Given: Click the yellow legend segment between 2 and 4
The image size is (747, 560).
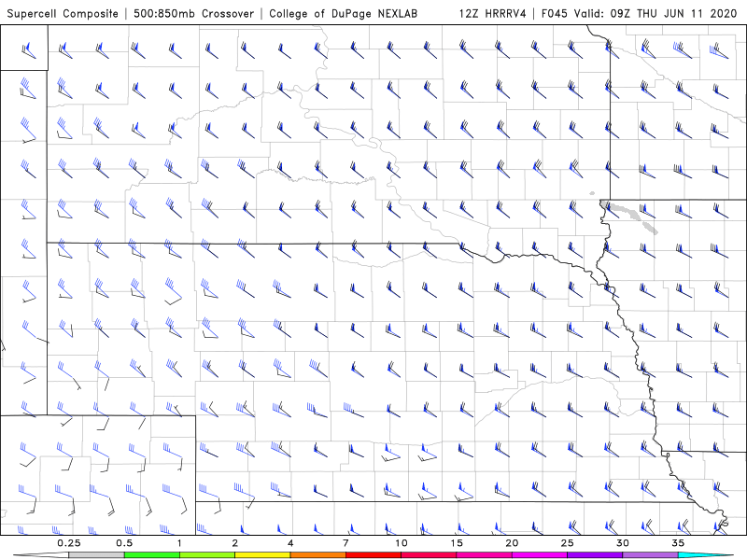Looking at the screenshot, I should point(262,555).
